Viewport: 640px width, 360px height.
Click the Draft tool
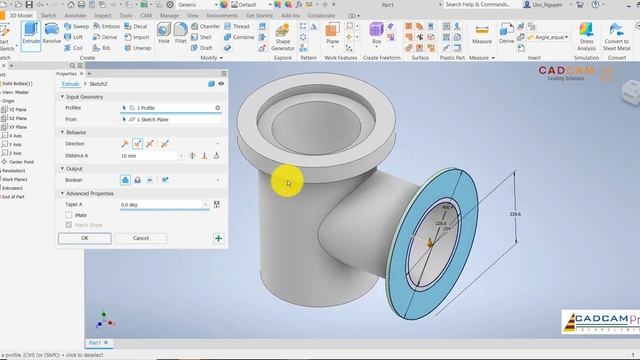[201, 48]
